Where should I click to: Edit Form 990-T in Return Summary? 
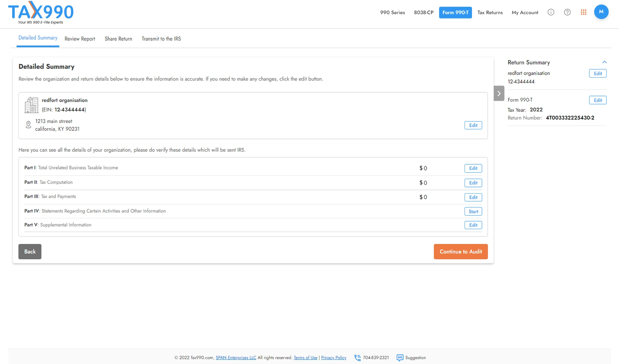click(x=597, y=100)
